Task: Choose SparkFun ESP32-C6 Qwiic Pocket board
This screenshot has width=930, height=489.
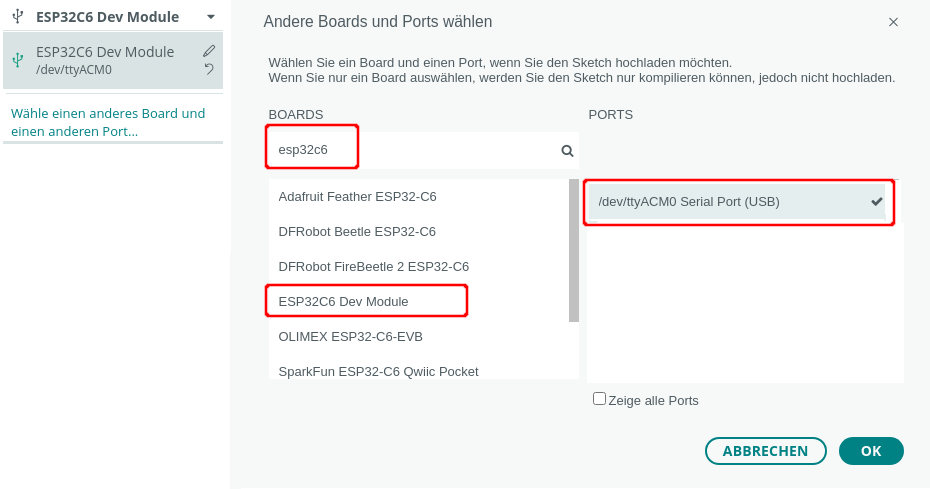Action: pos(378,371)
